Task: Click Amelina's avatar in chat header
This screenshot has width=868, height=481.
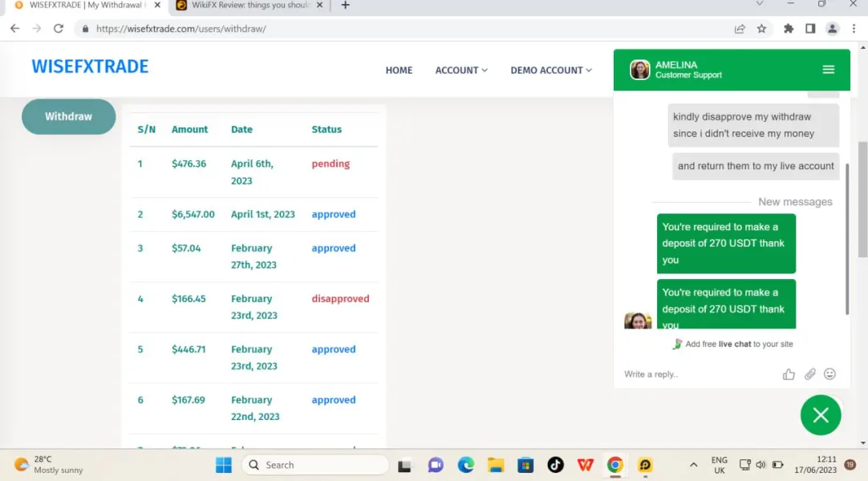Action: (x=639, y=70)
